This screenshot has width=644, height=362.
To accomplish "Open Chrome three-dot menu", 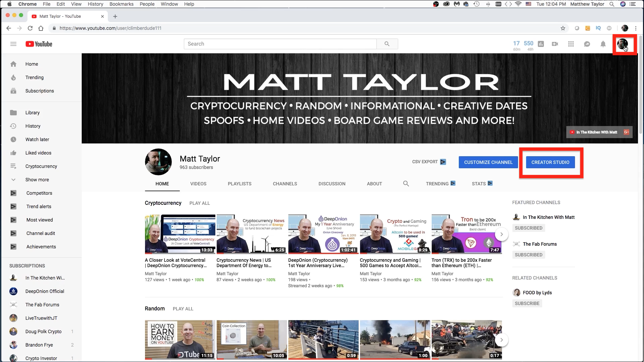I will 636,28.
